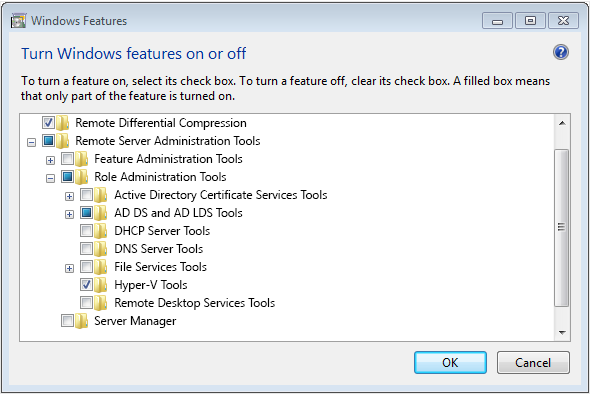Select Role Administration Tools label
The image size is (591, 397).
(160, 177)
